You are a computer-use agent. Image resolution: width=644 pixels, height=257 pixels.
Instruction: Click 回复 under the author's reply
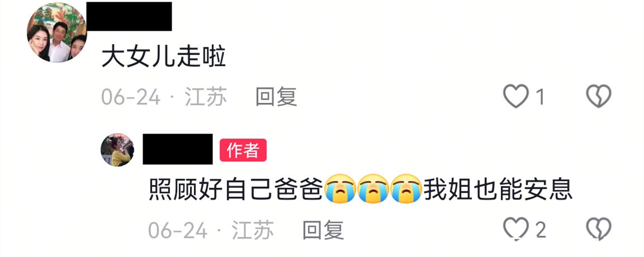click(x=323, y=230)
